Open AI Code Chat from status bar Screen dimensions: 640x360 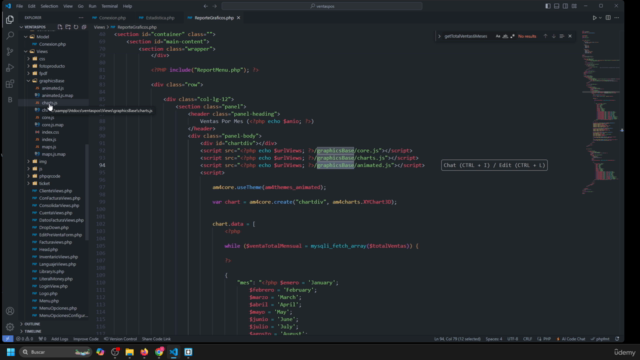point(571,339)
